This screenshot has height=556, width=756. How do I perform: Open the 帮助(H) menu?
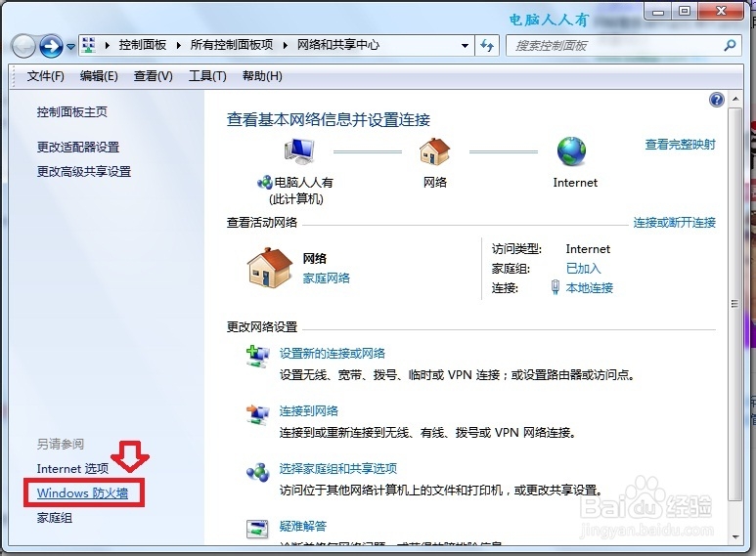(262, 76)
